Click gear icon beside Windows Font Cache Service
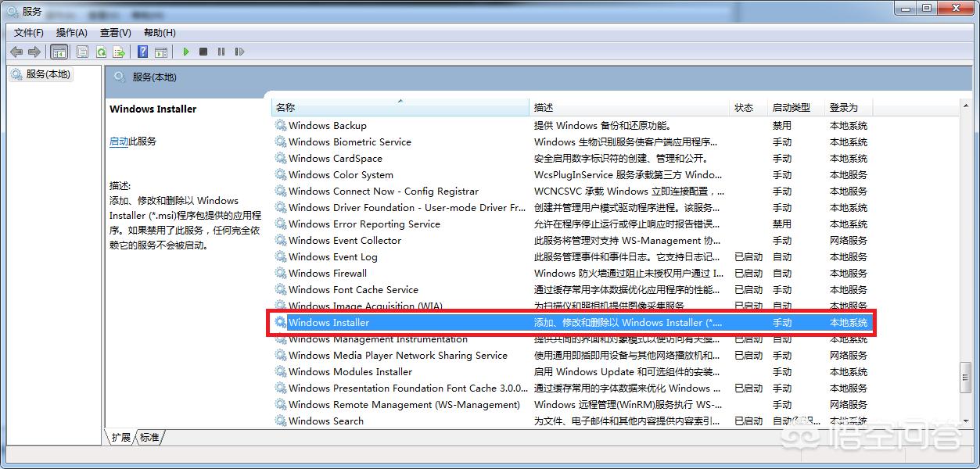The height and width of the screenshot is (469, 980). [280, 289]
